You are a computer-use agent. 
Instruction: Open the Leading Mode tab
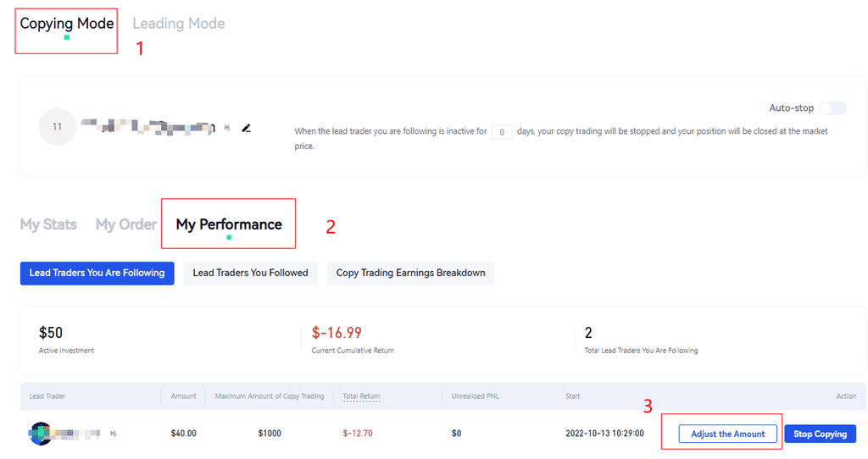179,24
